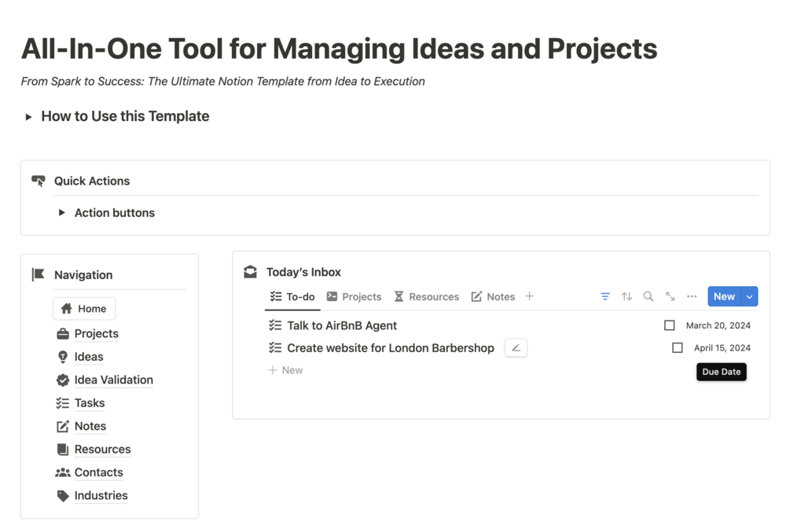Click the expand full page arrows icon
Viewport: 790px width, 532px height.
click(x=670, y=296)
